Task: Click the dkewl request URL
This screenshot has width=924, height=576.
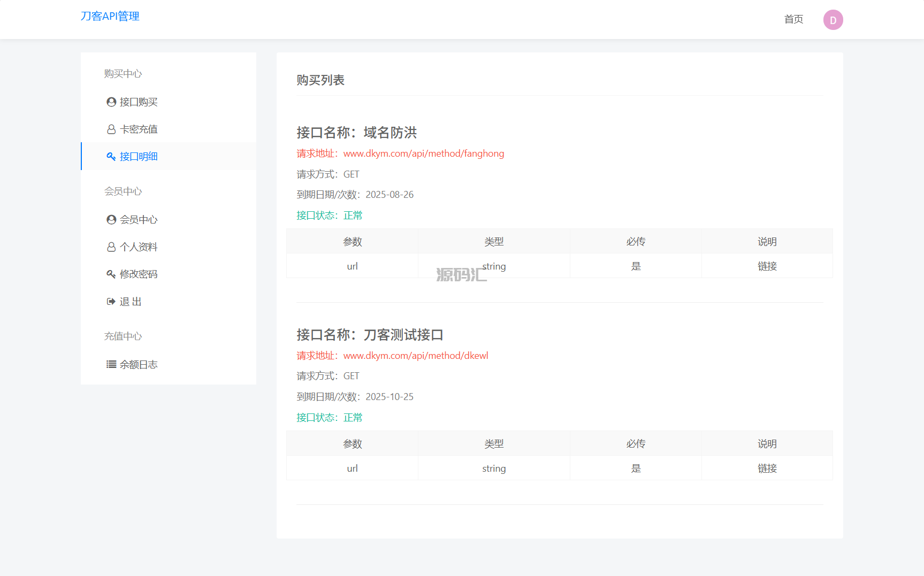Action: 416,356
